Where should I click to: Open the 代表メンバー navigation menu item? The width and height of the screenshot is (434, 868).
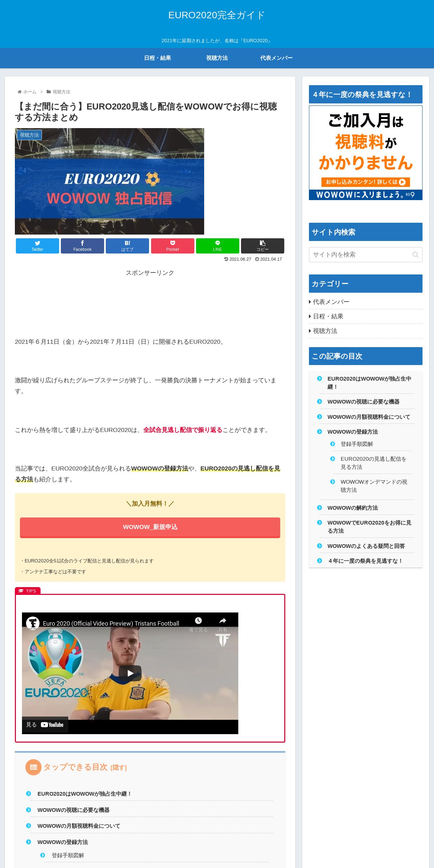click(x=276, y=58)
